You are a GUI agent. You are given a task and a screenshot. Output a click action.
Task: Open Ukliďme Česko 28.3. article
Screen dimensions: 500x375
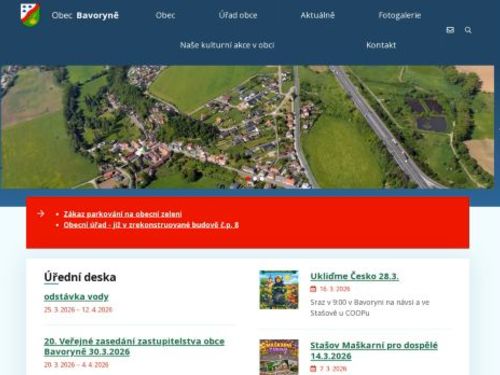click(x=354, y=276)
